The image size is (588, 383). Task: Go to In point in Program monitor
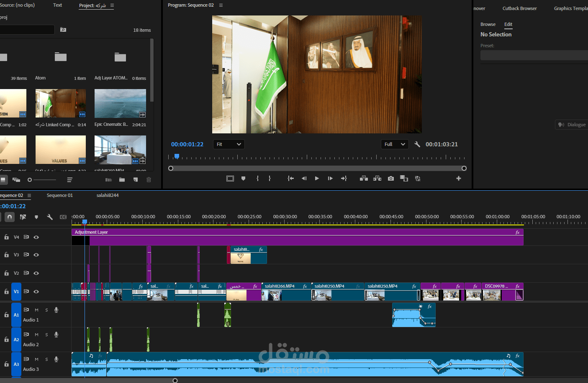pos(290,179)
